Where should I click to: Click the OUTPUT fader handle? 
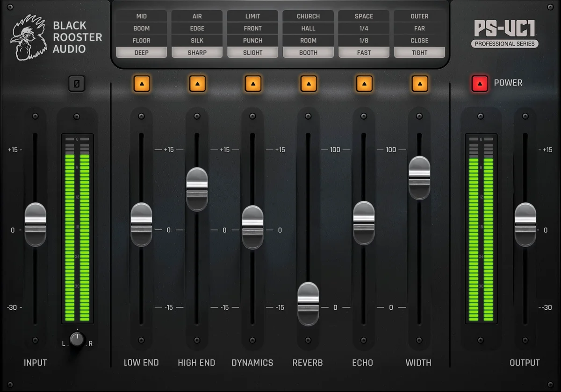(x=525, y=224)
